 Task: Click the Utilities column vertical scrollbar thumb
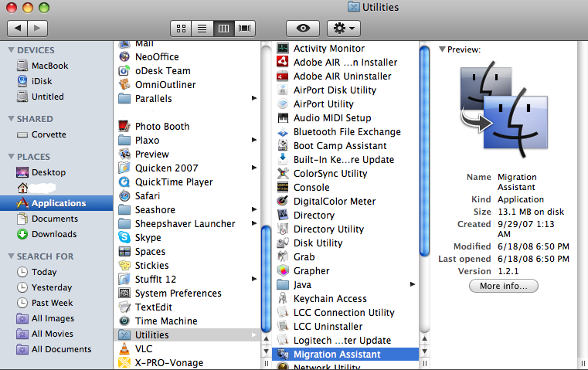pyautogui.click(x=424, y=151)
